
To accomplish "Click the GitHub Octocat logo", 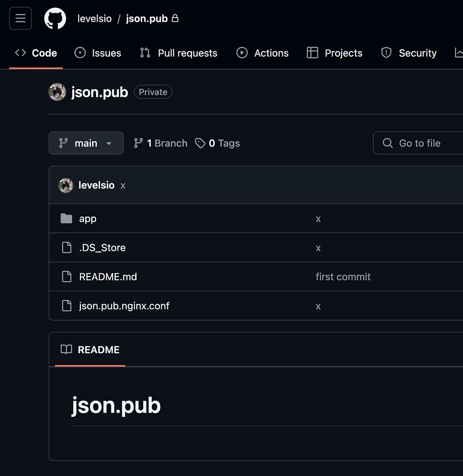I will 55,19.
